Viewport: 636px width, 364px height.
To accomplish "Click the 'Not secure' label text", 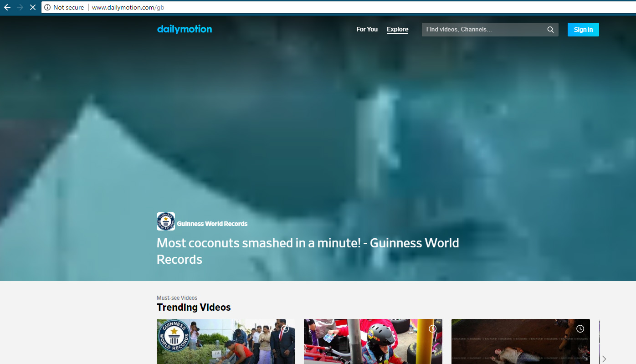I will coord(69,7).
